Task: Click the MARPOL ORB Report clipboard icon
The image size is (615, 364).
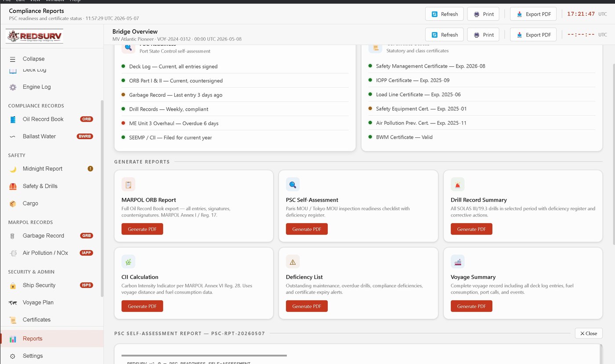Action: (x=128, y=184)
